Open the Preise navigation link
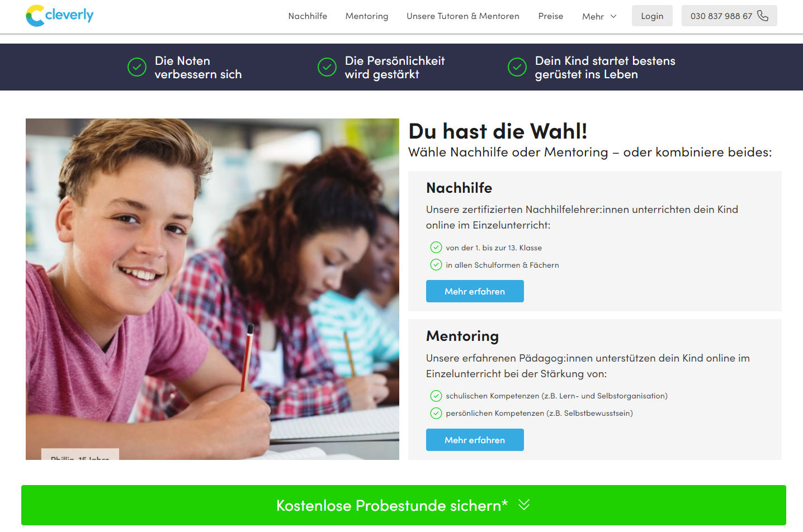Screen dimensions: 803x532 coord(551,16)
